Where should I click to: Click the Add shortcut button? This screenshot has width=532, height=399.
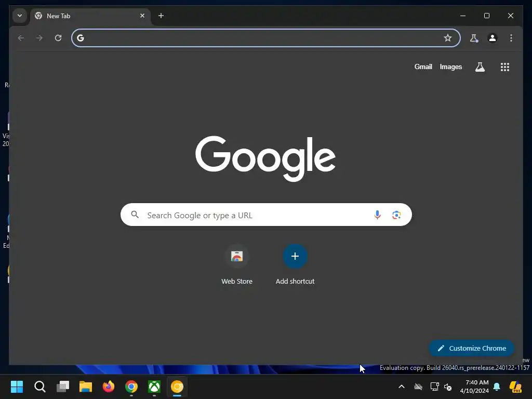click(x=295, y=264)
